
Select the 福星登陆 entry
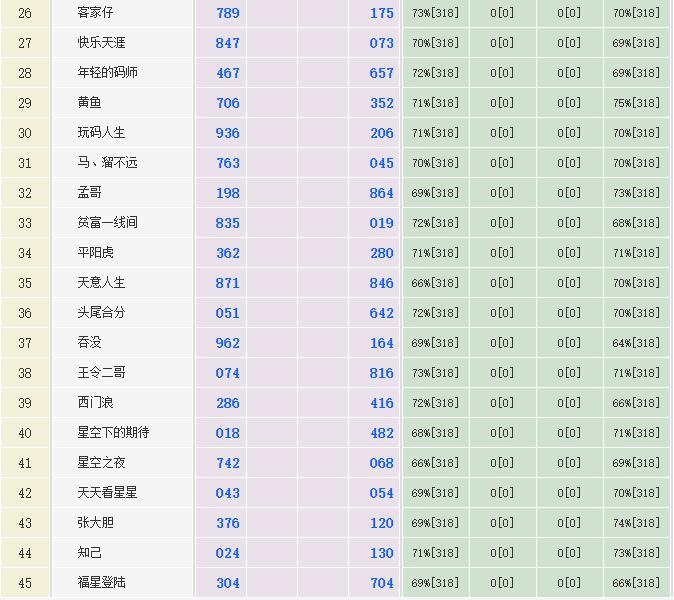[x=101, y=583]
